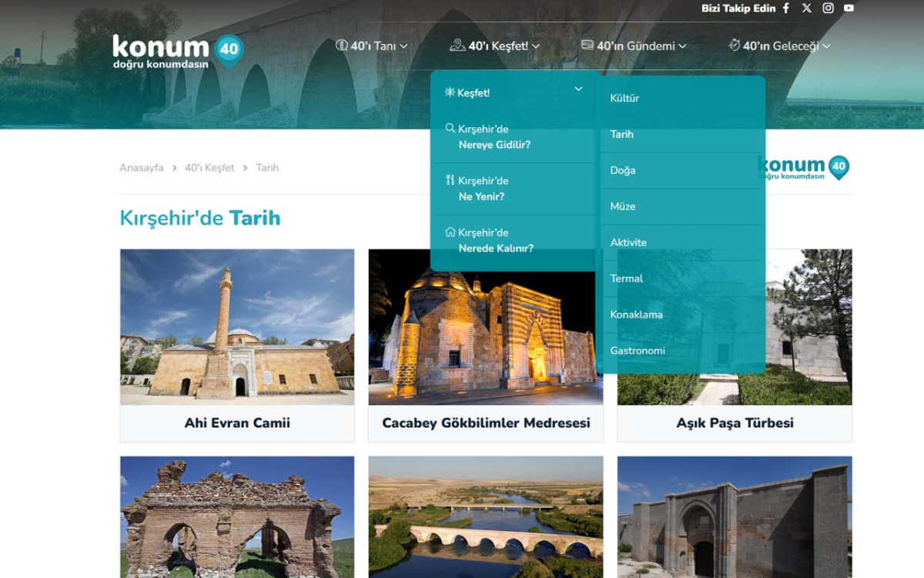The width and height of the screenshot is (924, 578).
Task: Click the house icon beside Nerede Kalınır?
Action: (x=450, y=232)
